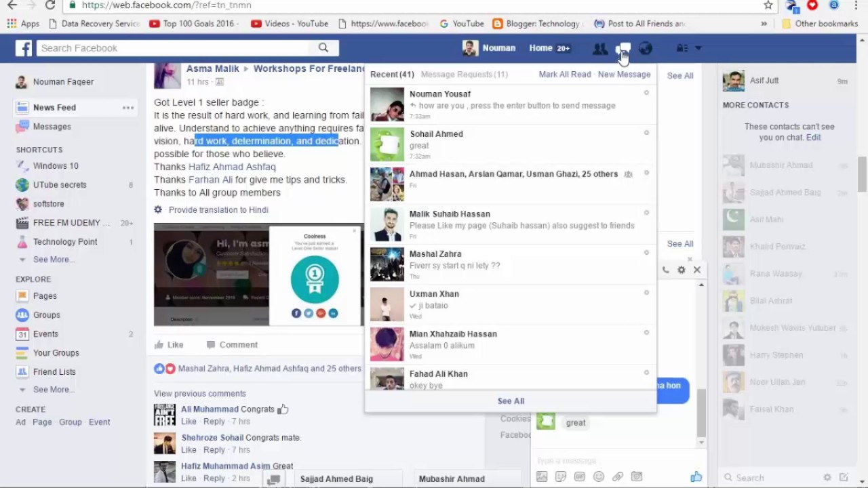Comment on Asma Malik's post
Screen dimensions: 868x488
point(232,345)
